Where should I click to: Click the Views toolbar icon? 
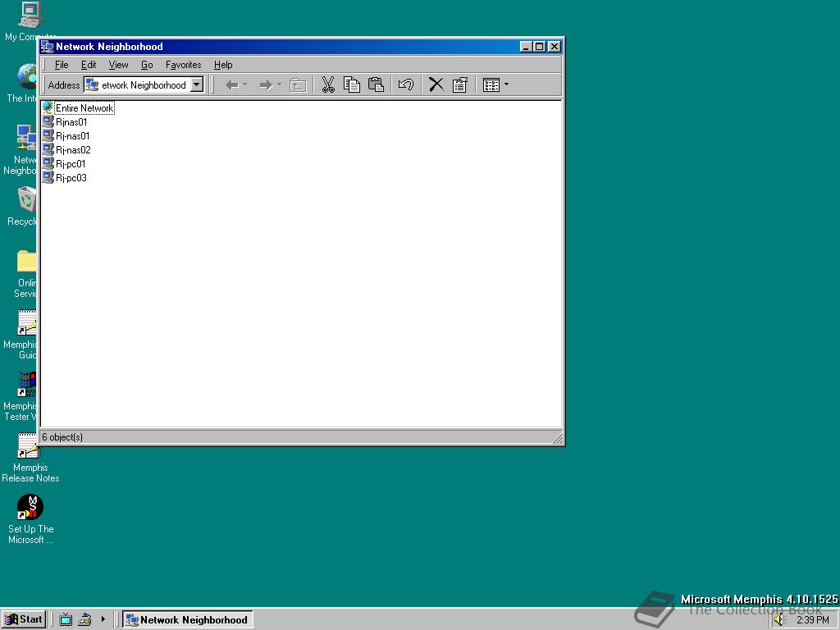491,84
